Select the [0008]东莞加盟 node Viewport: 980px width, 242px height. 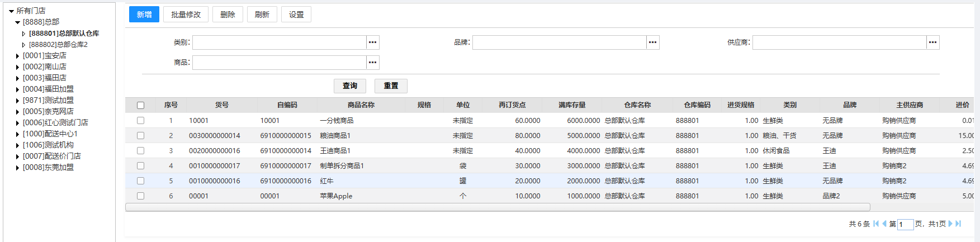(48, 167)
